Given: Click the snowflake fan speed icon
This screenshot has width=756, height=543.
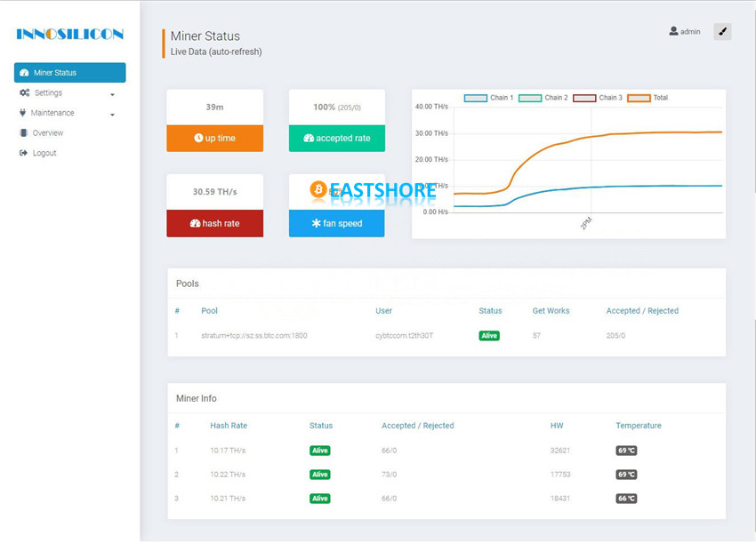Looking at the screenshot, I should click(317, 223).
